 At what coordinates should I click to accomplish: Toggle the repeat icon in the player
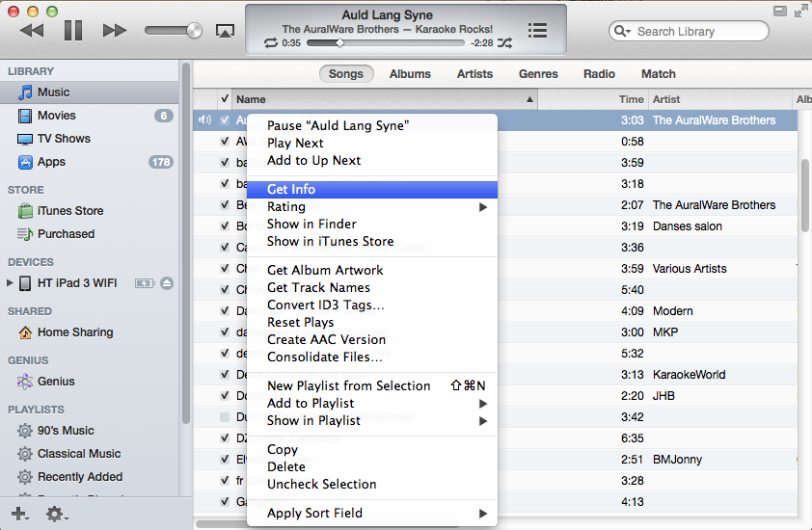270,43
